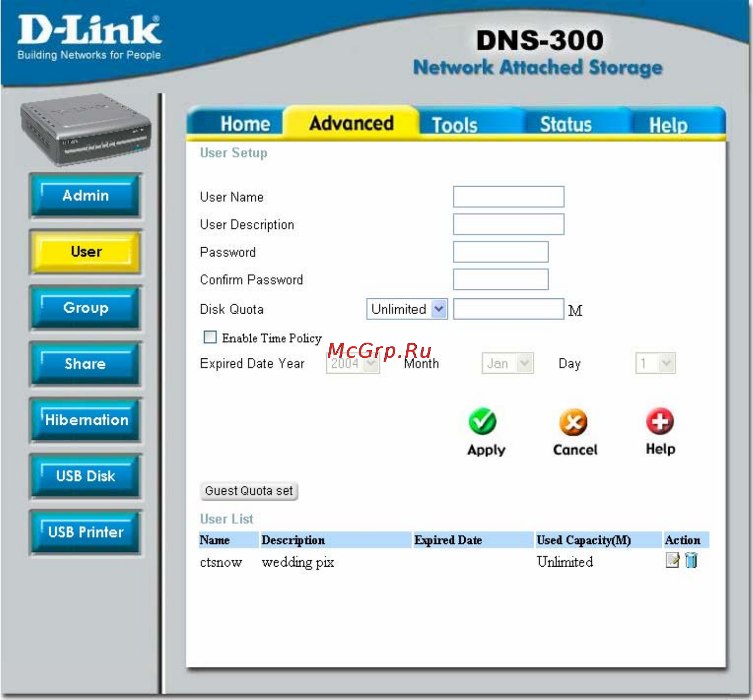Click the wedding pix description
The width and height of the screenshot is (753, 700).
coord(298,562)
